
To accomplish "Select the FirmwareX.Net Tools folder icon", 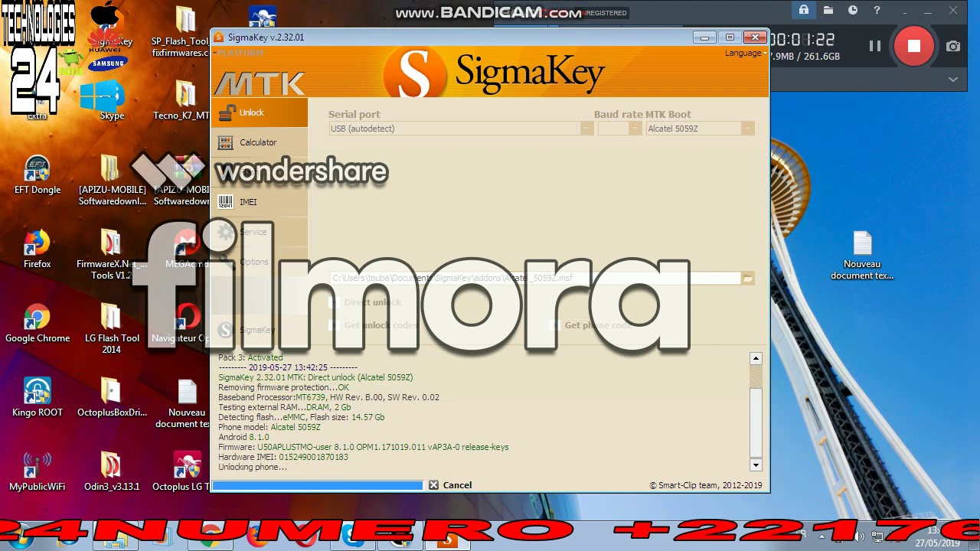I will pyautogui.click(x=112, y=255).
